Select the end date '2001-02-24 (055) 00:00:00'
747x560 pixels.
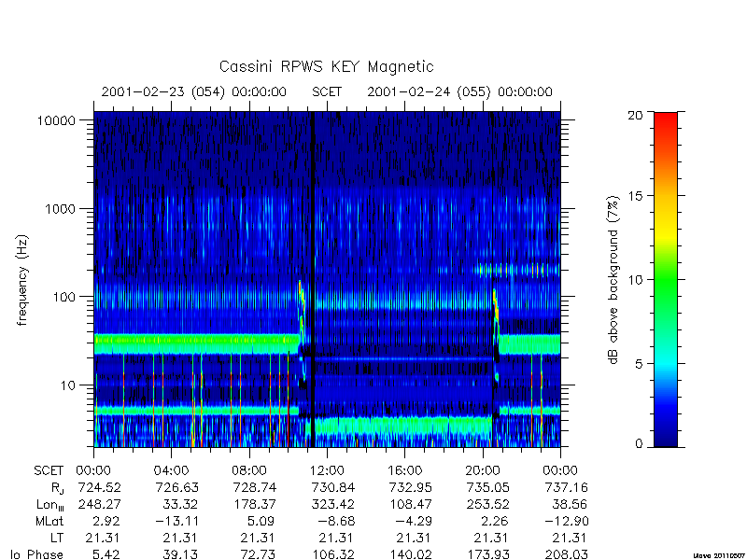click(x=459, y=91)
